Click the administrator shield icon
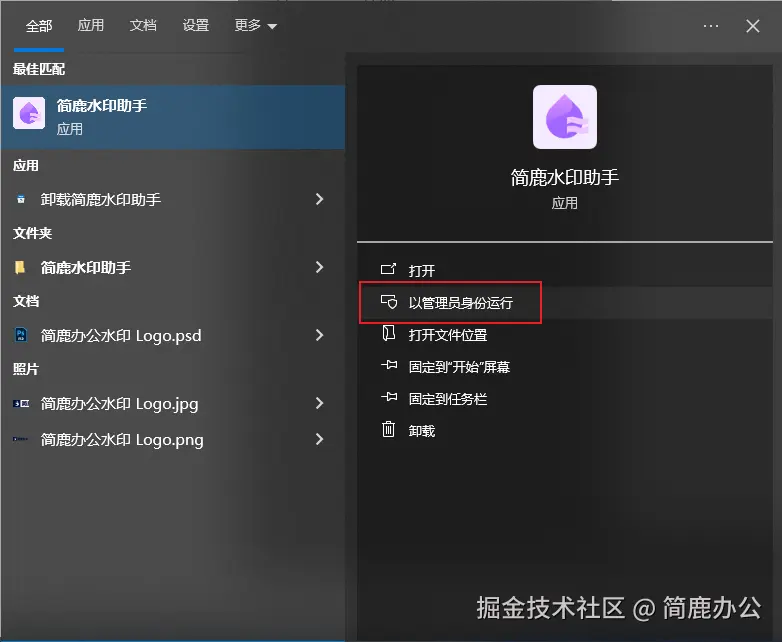The height and width of the screenshot is (642, 782). click(389, 302)
